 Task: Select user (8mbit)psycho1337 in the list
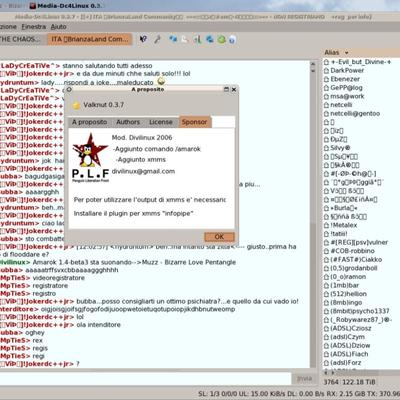361,311
